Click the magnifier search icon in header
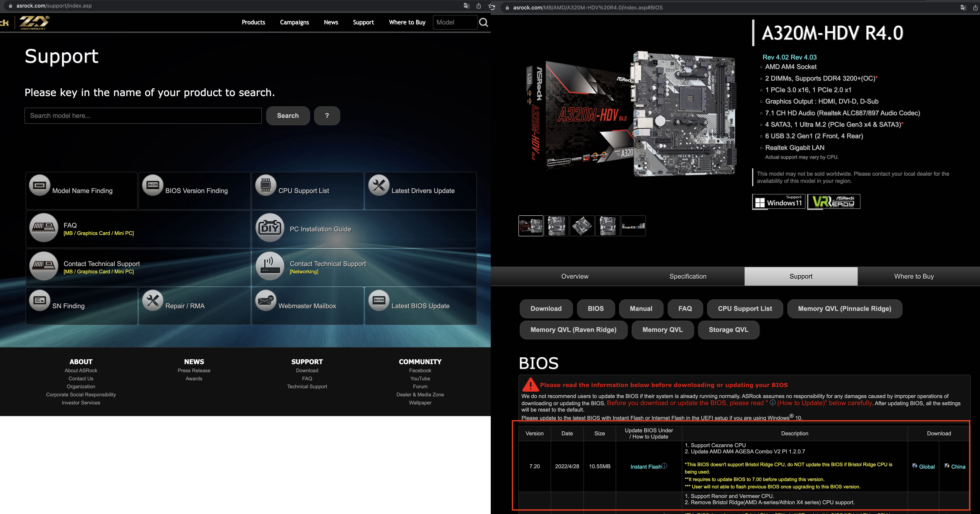The height and width of the screenshot is (514, 980). [x=484, y=22]
